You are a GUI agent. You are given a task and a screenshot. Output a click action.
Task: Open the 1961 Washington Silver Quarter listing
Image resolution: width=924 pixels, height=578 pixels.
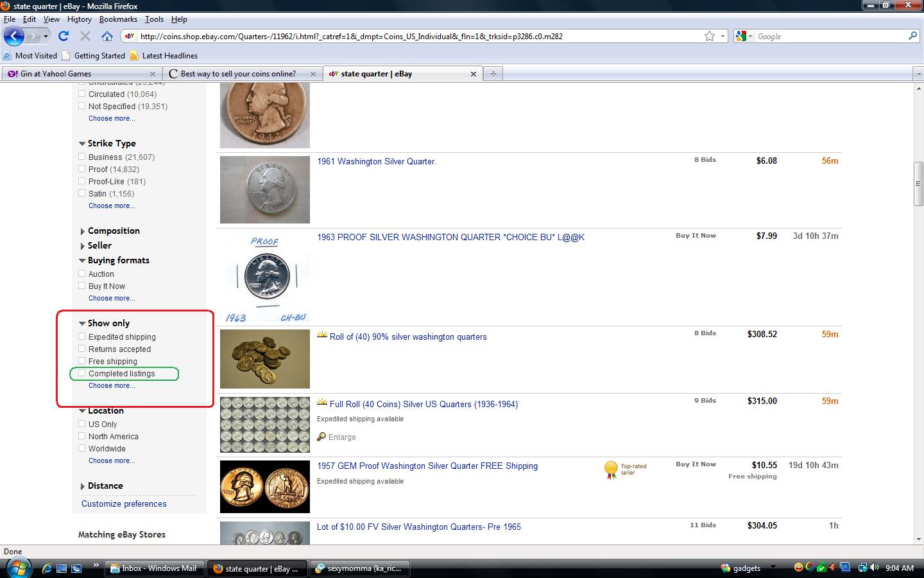[x=376, y=162]
